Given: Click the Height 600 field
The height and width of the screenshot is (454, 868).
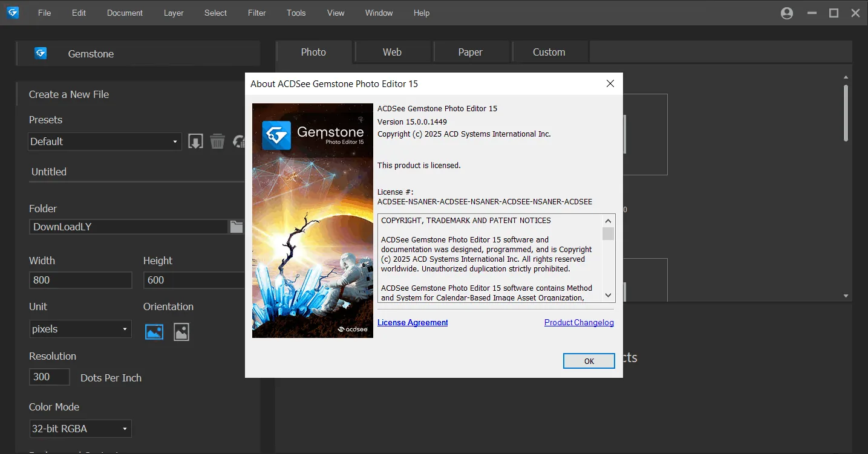Looking at the screenshot, I should [194, 280].
